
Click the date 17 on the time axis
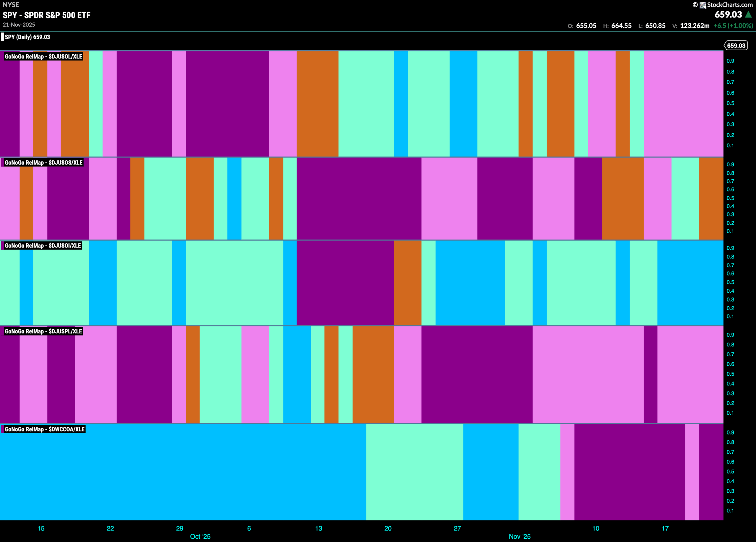665,528
